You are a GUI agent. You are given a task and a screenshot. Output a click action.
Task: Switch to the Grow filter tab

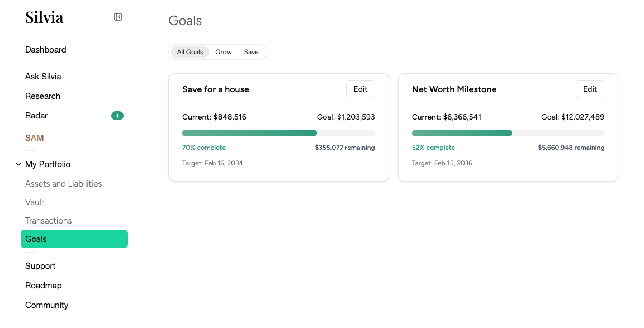point(224,52)
